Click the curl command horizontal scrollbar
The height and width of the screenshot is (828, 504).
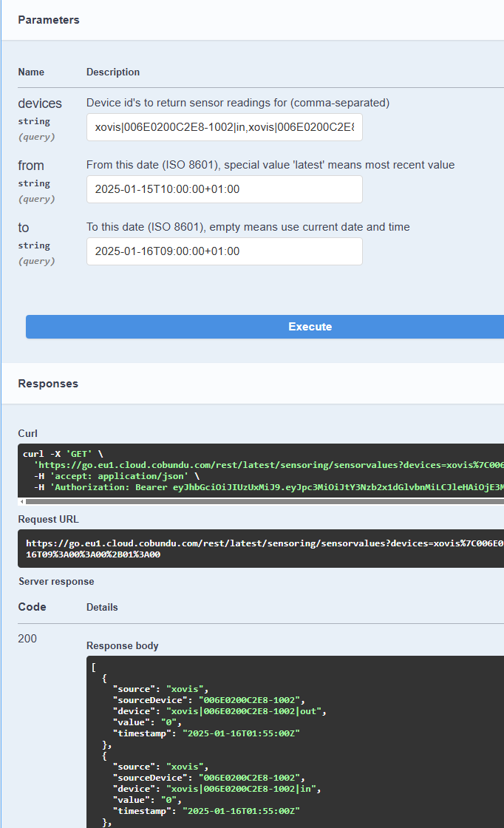click(264, 502)
